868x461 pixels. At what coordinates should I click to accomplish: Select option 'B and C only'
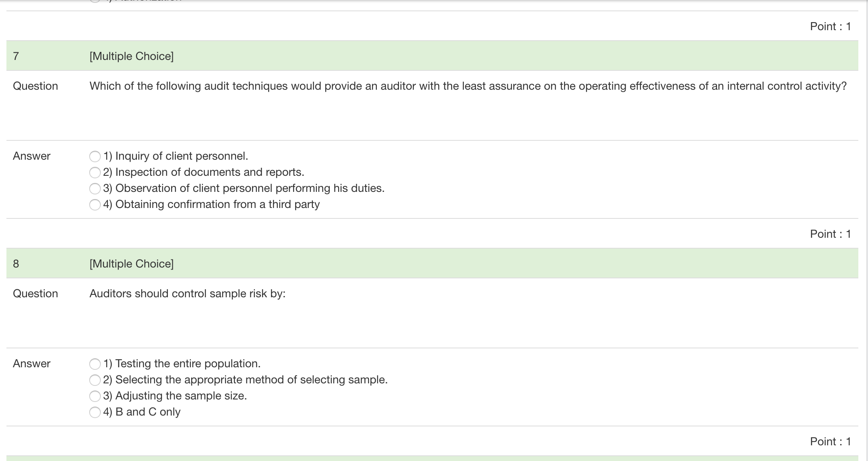point(95,412)
